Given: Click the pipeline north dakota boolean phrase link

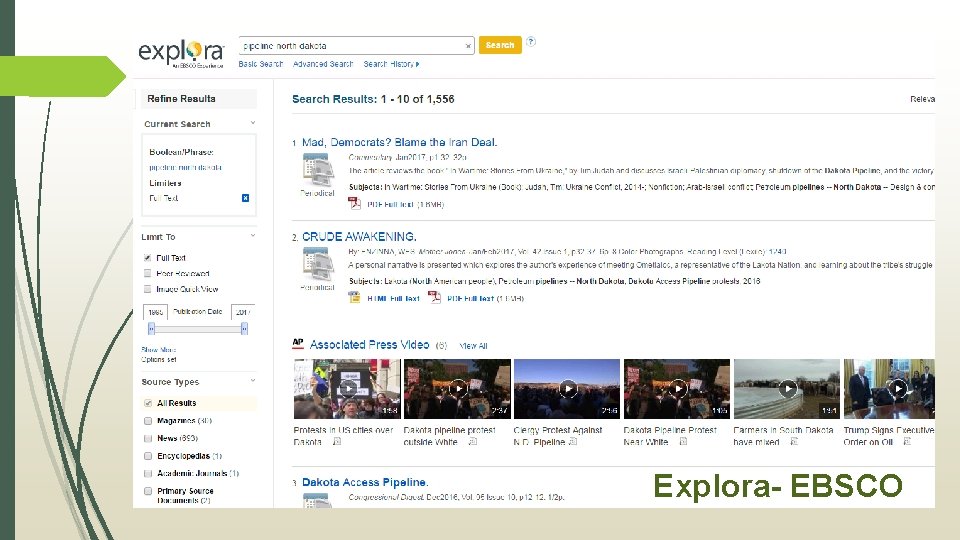Looking at the screenshot, I should click(x=186, y=167).
